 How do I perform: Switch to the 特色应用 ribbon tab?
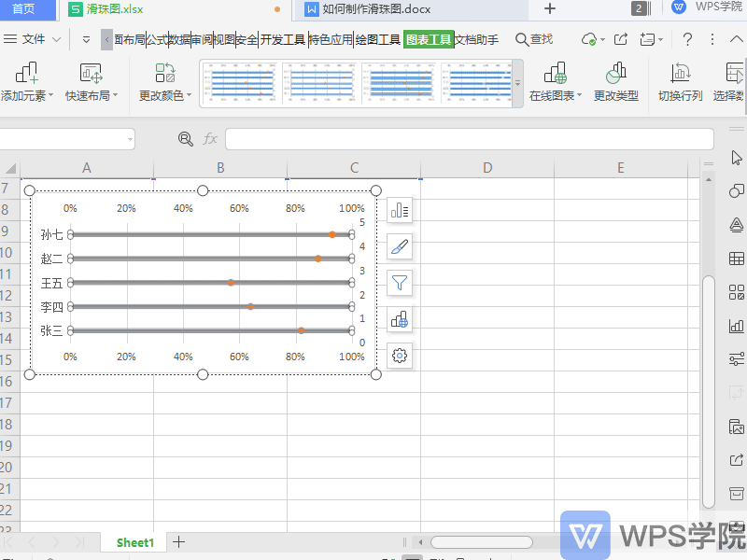tap(331, 39)
